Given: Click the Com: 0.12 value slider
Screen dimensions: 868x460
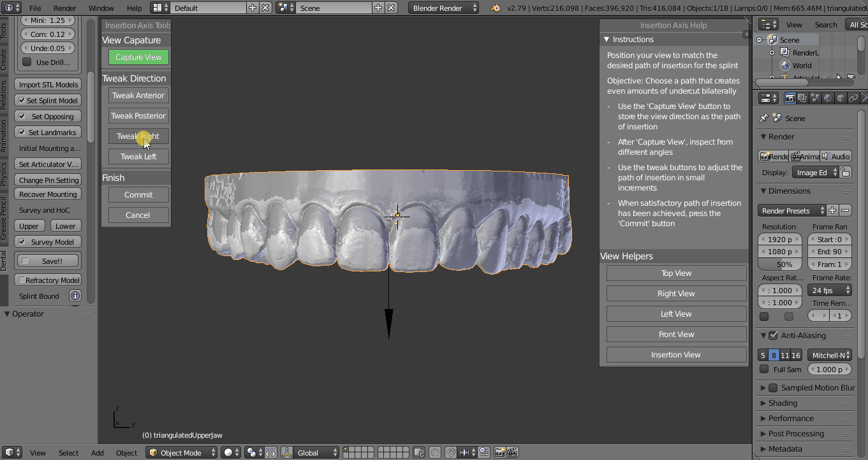Looking at the screenshot, I should (48, 34).
